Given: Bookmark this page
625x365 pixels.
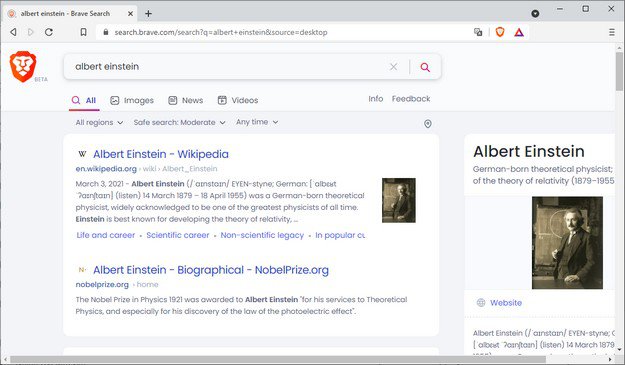Looking at the screenshot, I should [83, 32].
